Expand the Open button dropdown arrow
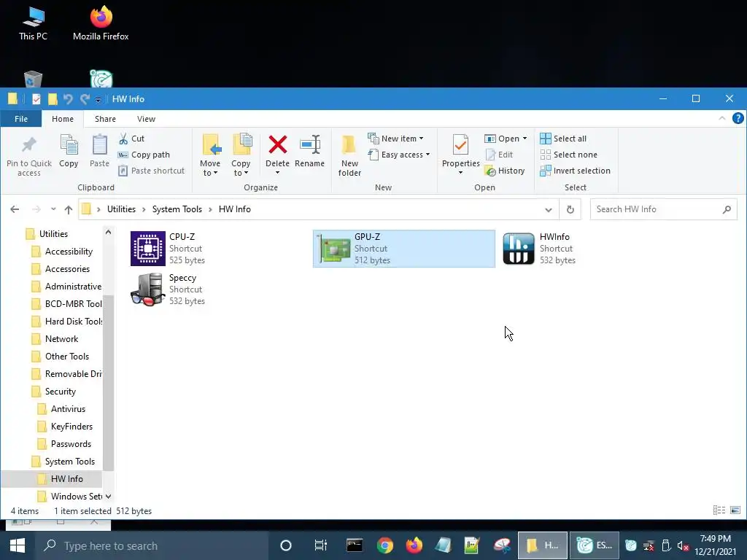747x560 pixels. pos(525,139)
